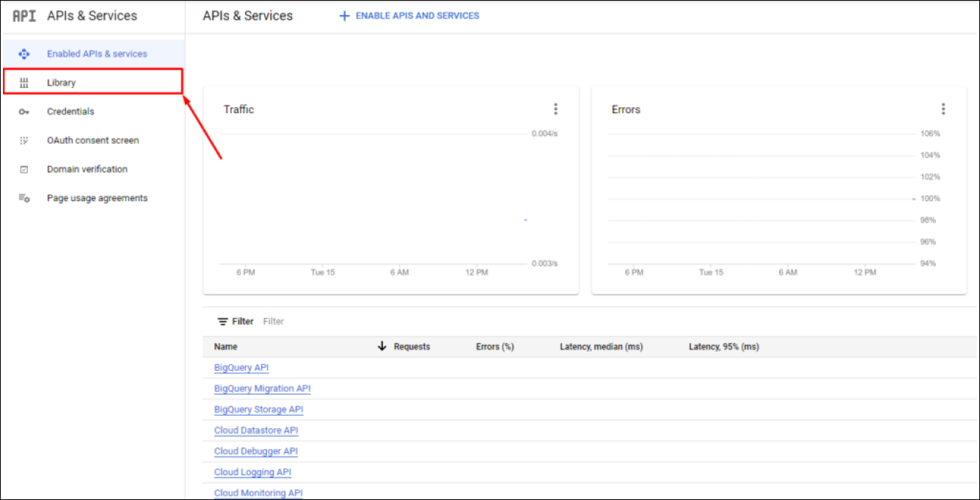Click Latency, median (ms) column header
Image resolution: width=980 pixels, height=500 pixels.
(x=601, y=347)
